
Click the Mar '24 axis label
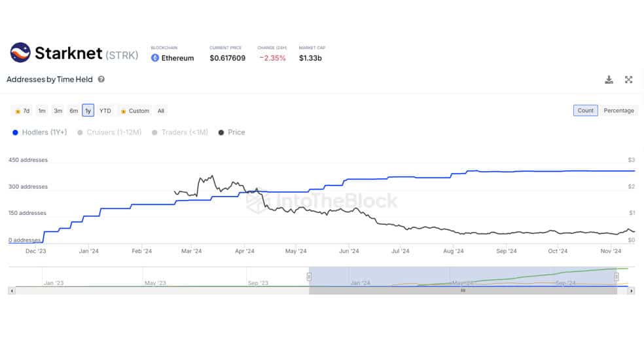coord(191,251)
